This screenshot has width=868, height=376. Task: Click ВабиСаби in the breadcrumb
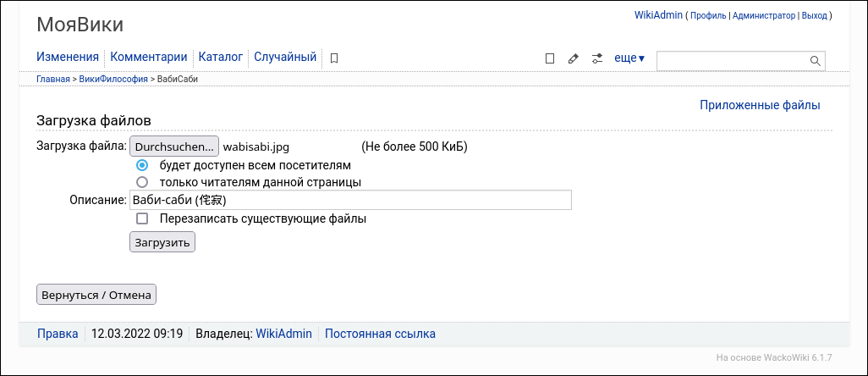[178, 80]
